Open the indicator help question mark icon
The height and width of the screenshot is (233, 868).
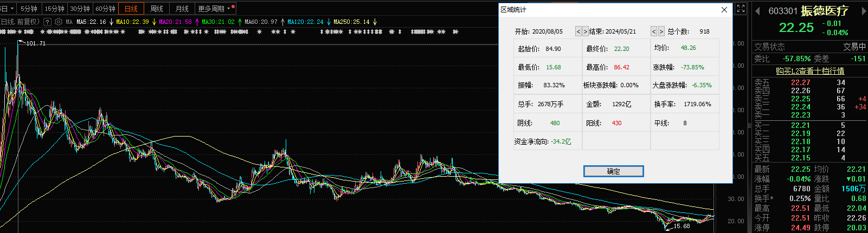tap(48, 22)
